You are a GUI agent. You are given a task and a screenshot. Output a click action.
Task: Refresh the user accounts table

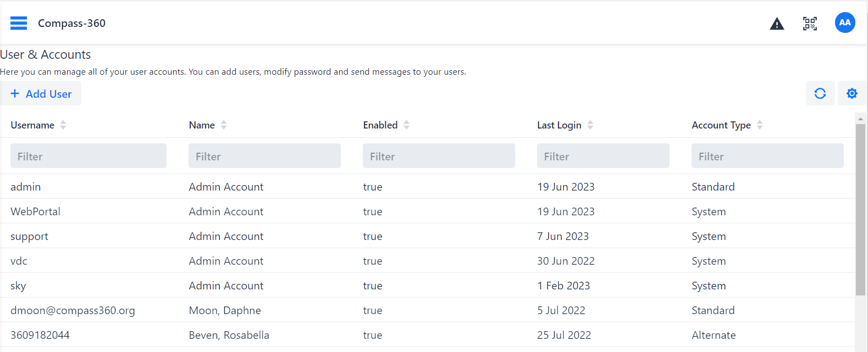point(820,93)
